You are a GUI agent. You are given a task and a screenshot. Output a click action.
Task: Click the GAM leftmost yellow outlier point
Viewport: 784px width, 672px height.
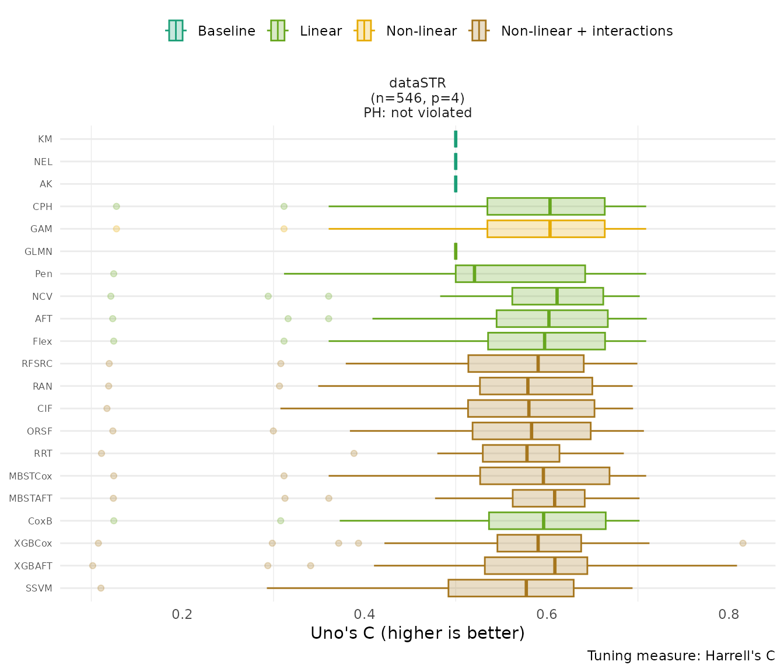point(116,229)
